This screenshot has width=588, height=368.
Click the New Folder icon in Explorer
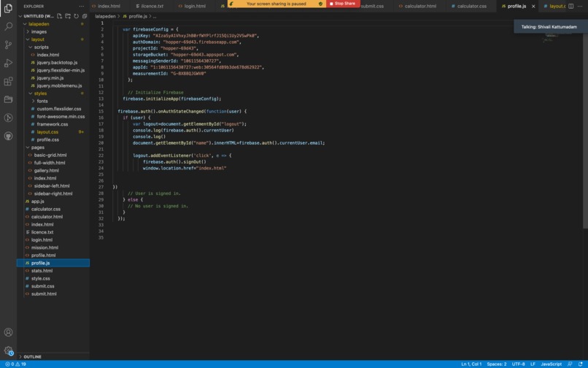68,16
